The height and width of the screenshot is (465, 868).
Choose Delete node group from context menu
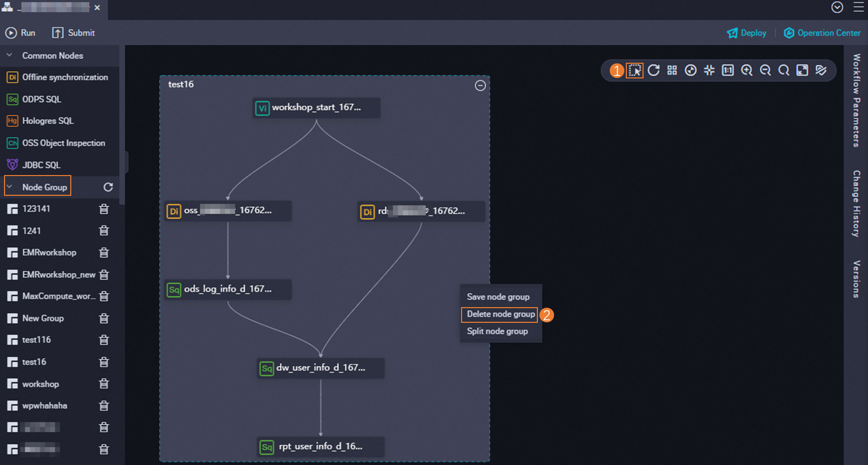pos(500,314)
